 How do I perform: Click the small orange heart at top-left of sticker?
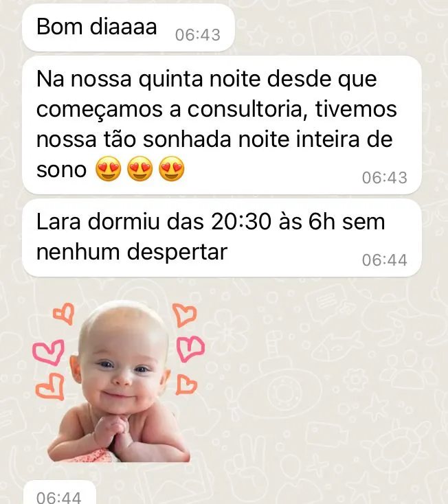pyautogui.click(x=64, y=313)
